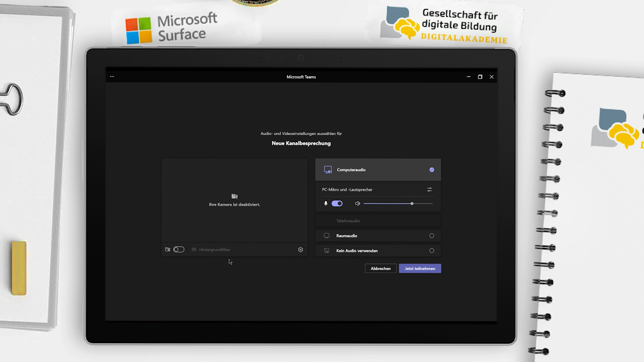The image size is (644, 362).
Task: Open device settings sliders icon beside PC-Mikro
Action: coord(429,189)
